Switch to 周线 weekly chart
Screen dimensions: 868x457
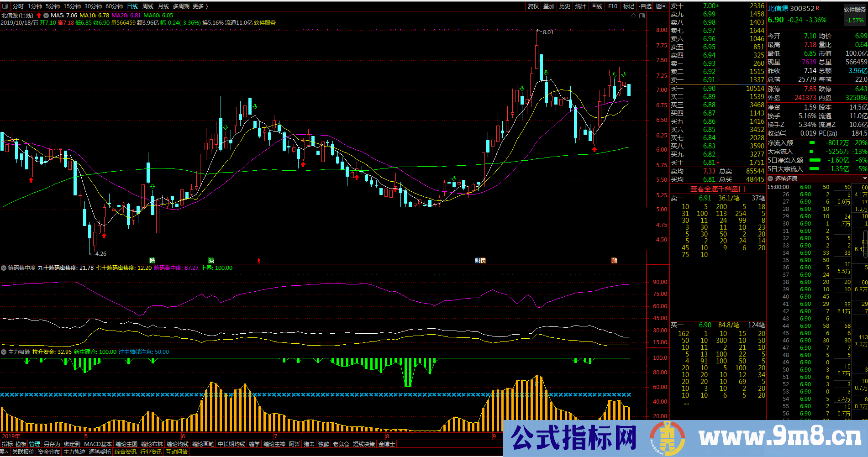point(148,6)
